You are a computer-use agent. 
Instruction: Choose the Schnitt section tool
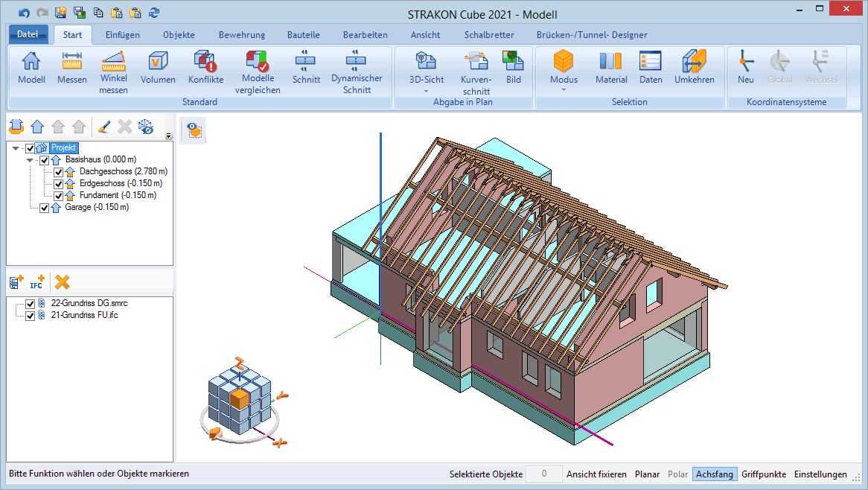[x=306, y=68]
